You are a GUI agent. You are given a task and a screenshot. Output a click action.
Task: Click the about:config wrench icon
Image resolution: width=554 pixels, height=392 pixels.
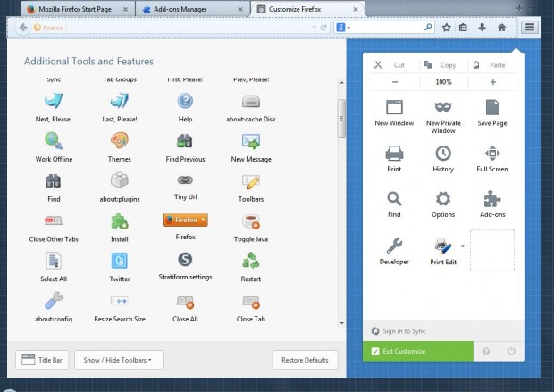(x=54, y=301)
